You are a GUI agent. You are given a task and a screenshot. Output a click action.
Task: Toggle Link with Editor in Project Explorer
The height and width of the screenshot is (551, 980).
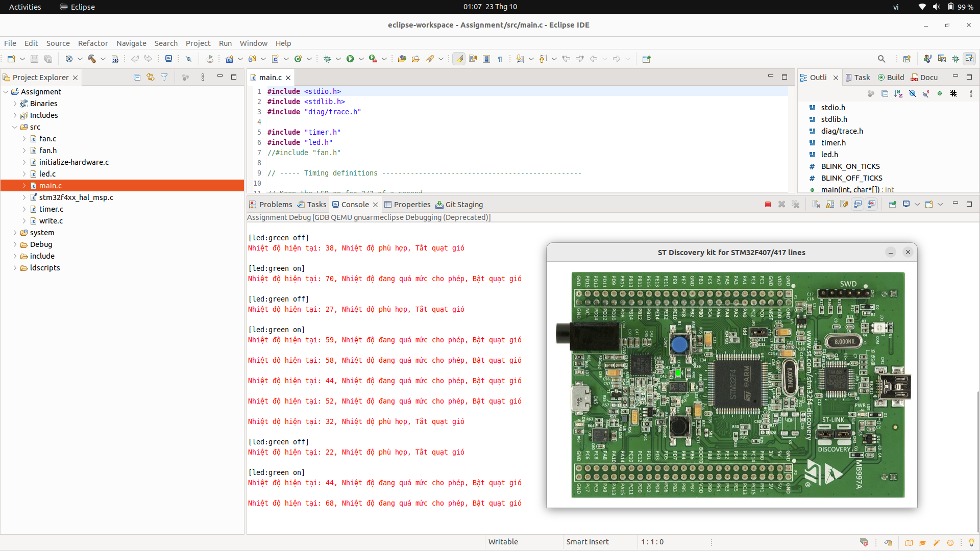151,77
